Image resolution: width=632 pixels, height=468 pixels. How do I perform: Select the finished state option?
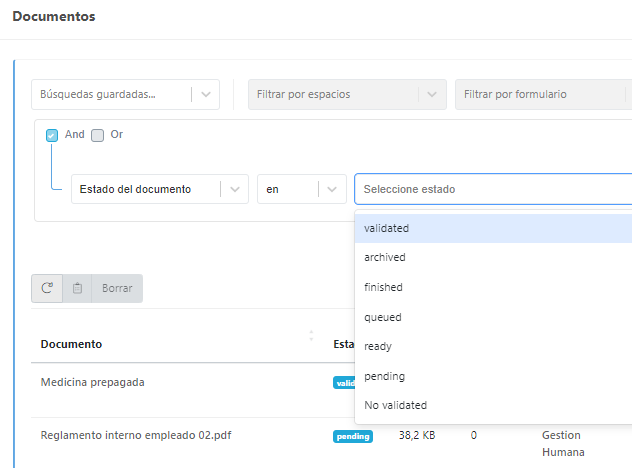pos(383,287)
